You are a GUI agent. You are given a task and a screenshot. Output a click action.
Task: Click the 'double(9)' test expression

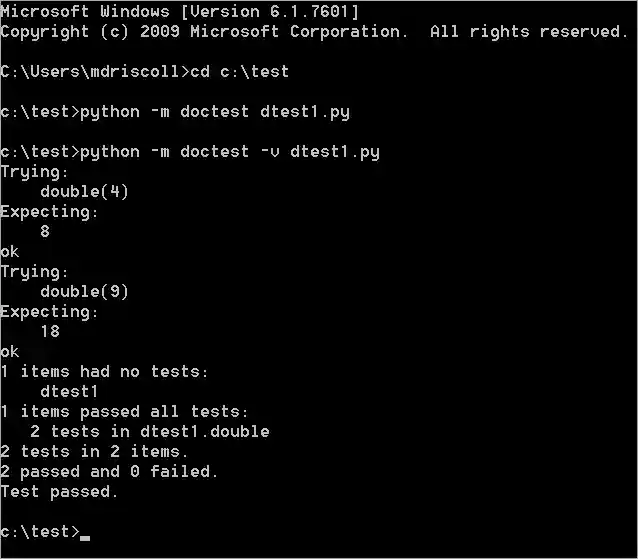[85, 292]
